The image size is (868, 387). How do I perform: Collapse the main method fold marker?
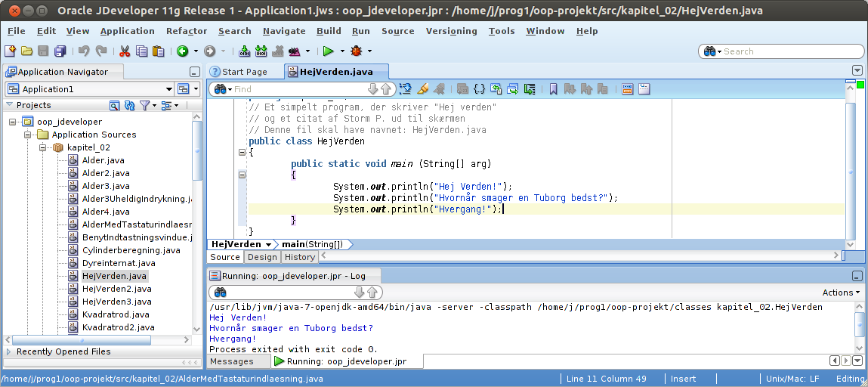click(242, 175)
